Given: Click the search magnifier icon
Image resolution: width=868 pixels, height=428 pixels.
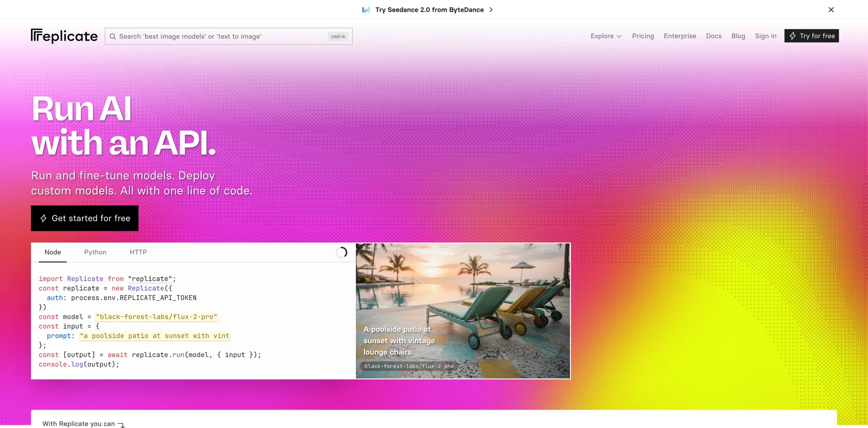Looking at the screenshot, I should (x=113, y=36).
